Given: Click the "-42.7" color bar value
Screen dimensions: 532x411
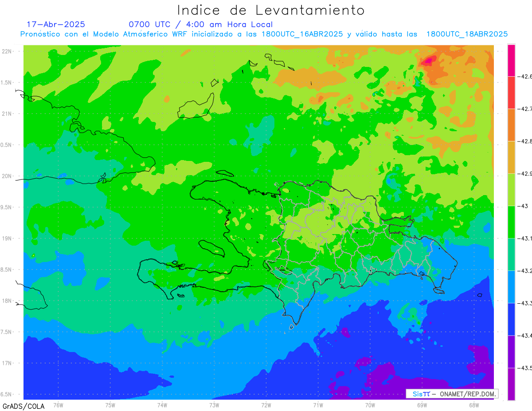Looking at the screenshot, I should click(x=524, y=109).
